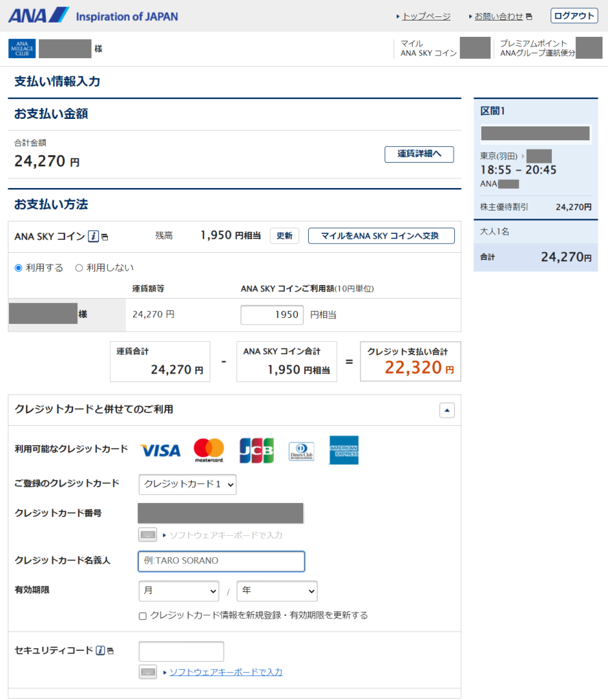Select the 利用する radio button
Viewport: 608px width, 700px height.
click(x=18, y=268)
